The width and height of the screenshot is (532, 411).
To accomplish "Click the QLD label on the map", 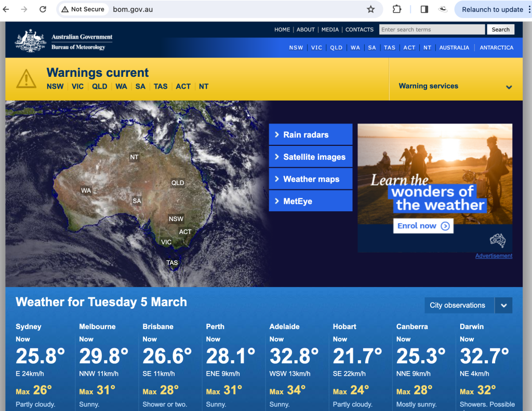I will (x=178, y=183).
